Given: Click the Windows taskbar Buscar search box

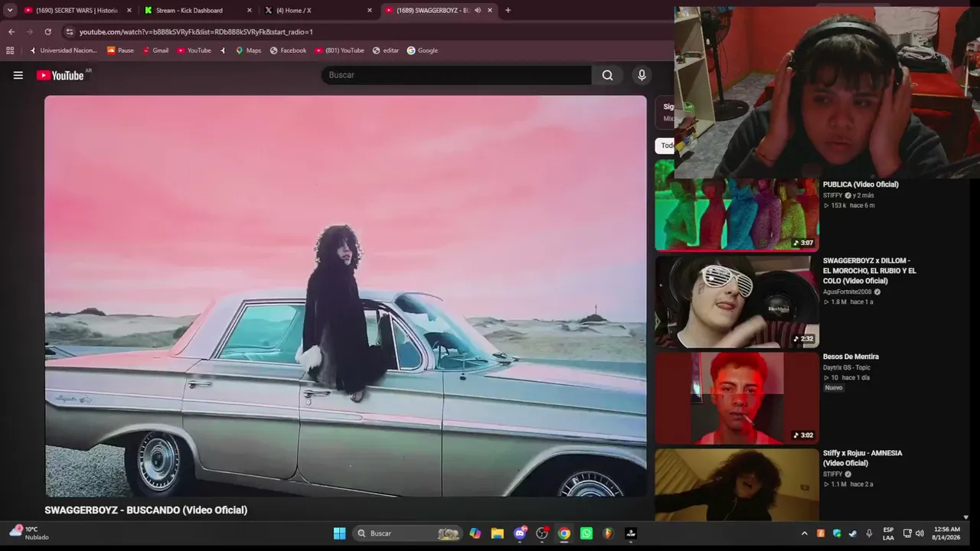Looking at the screenshot, I should point(409,533).
